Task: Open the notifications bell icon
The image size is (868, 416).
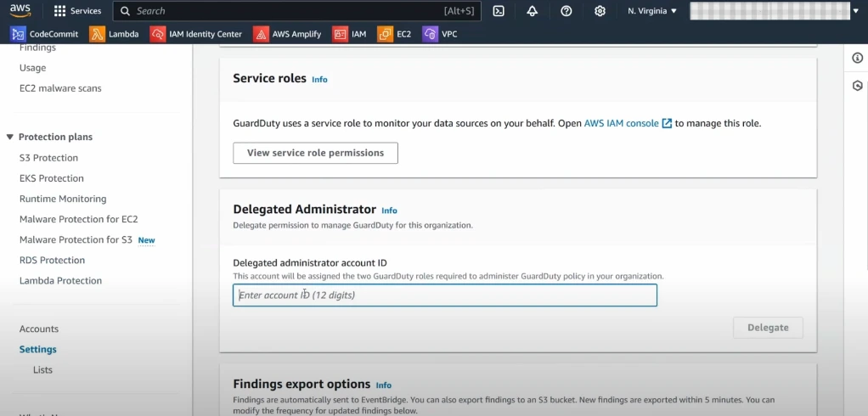Action: (x=533, y=11)
